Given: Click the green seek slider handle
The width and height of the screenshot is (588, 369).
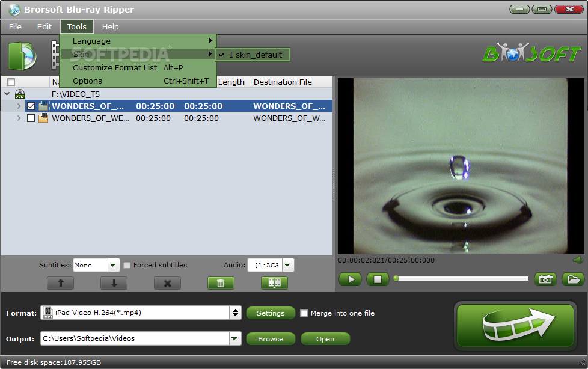Looking at the screenshot, I should [396, 278].
